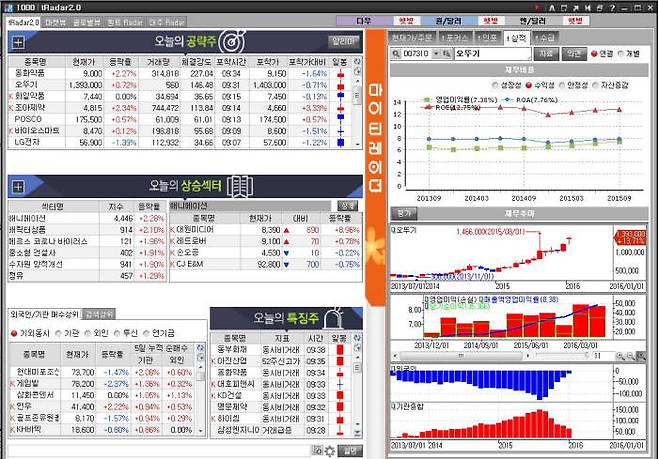The width and height of the screenshot is (658, 459).
Task: Click the 다우 index ticker label
Action: (364, 21)
